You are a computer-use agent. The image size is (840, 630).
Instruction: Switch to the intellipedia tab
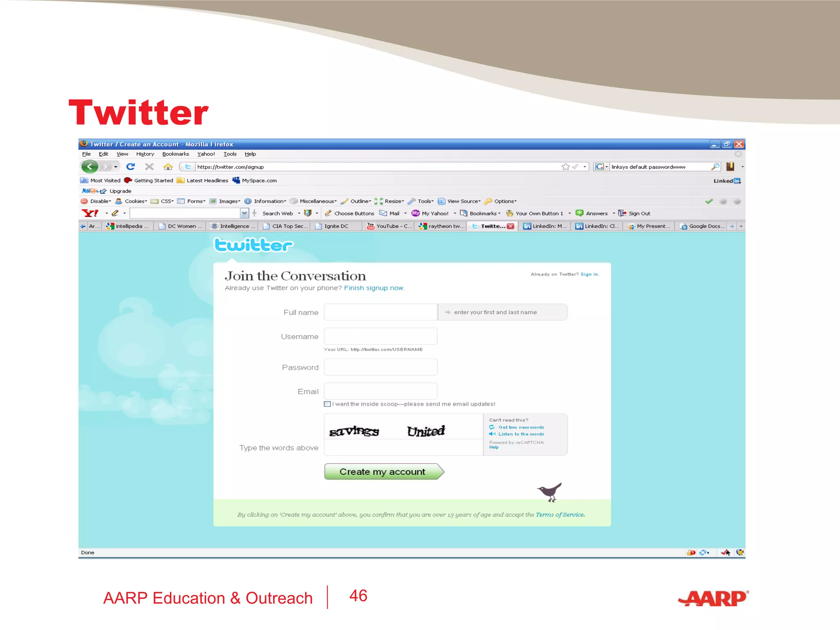[x=128, y=226]
